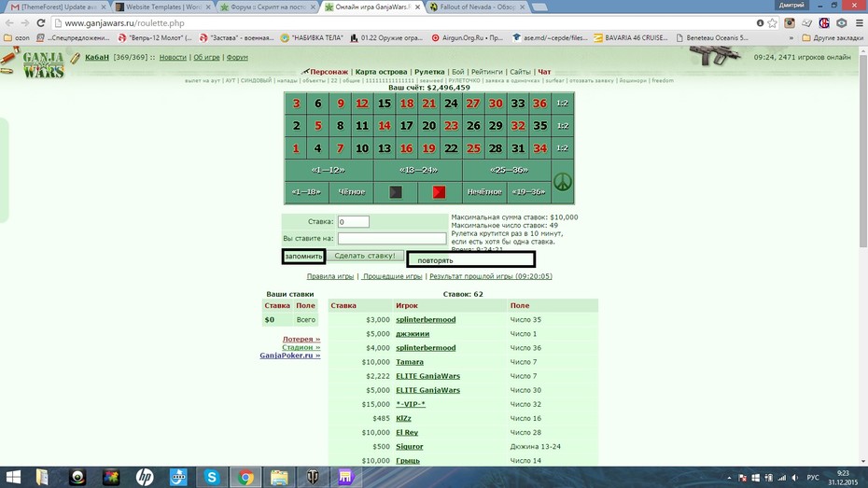Screen dimensions: 868x488
Task: Open the new tab button
Action: pyautogui.click(x=539, y=7)
